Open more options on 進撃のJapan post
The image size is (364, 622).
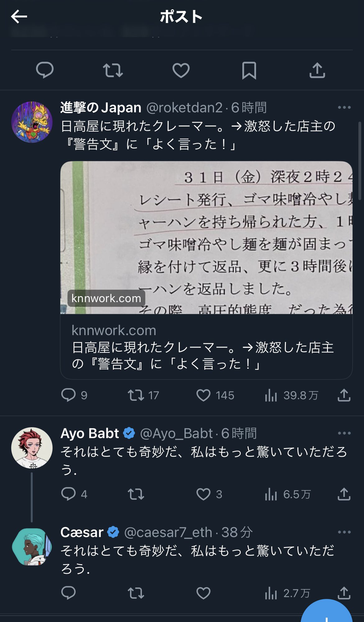point(344,107)
